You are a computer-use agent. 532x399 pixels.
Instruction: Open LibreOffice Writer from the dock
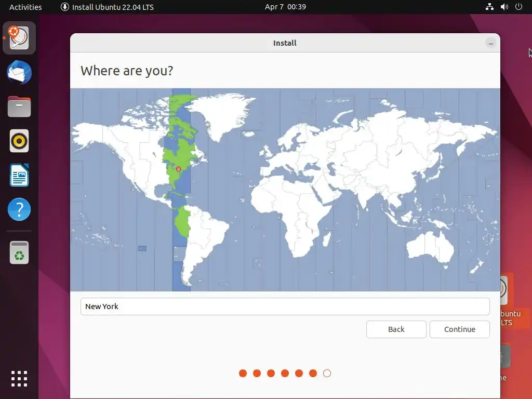tap(19, 175)
